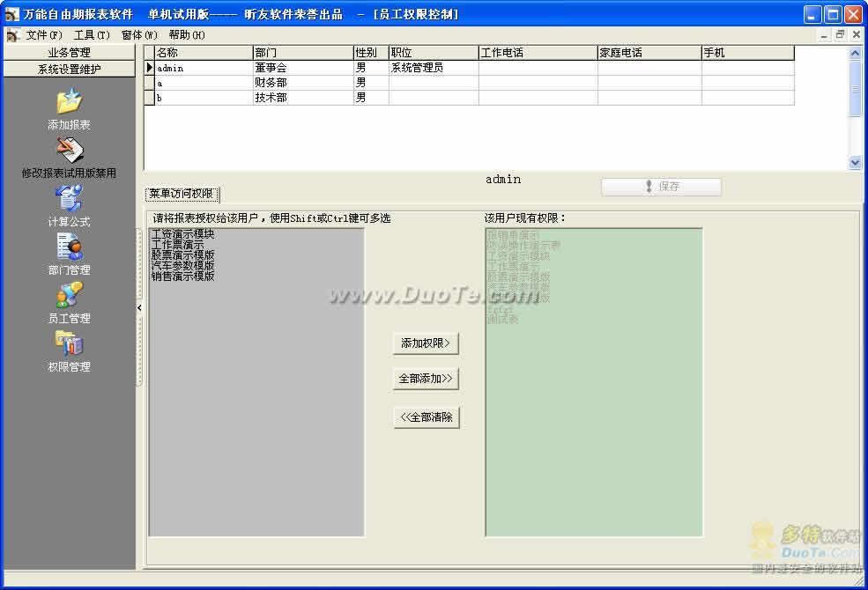Click the 部门 column header
This screenshot has height=590, width=868.
point(303,53)
